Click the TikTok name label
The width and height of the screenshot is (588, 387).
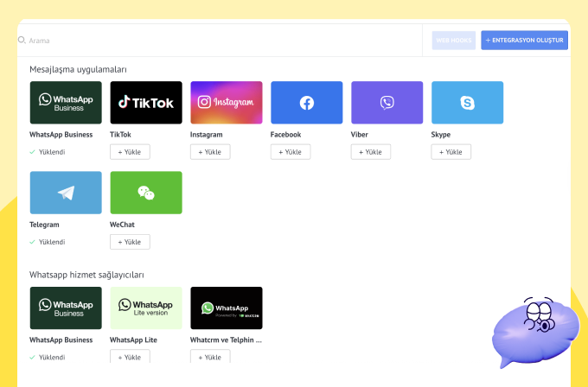click(x=120, y=135)
